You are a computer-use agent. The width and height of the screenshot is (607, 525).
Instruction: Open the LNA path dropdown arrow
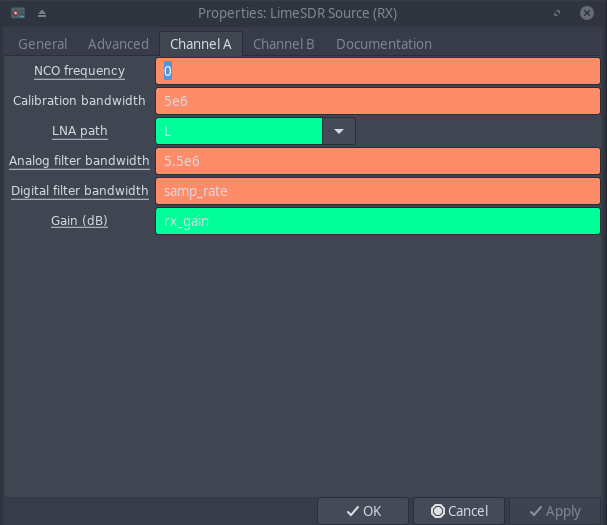point(339,131)
